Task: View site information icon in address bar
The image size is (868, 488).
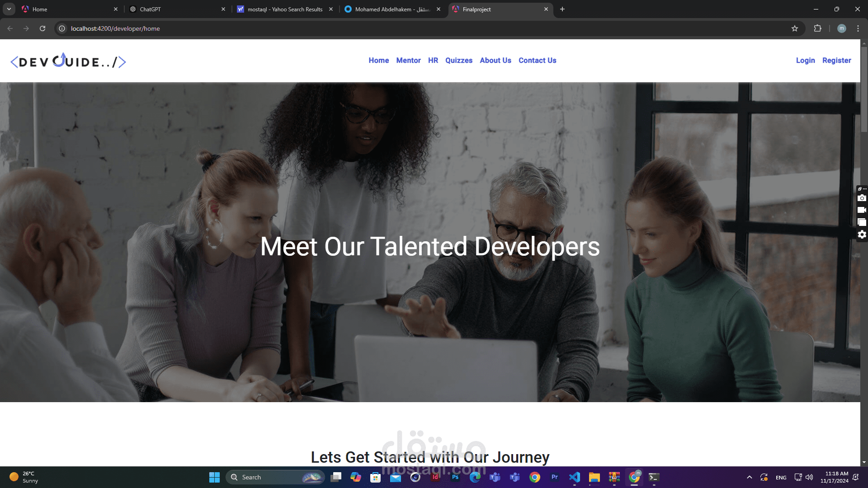Action: (62, 28)
